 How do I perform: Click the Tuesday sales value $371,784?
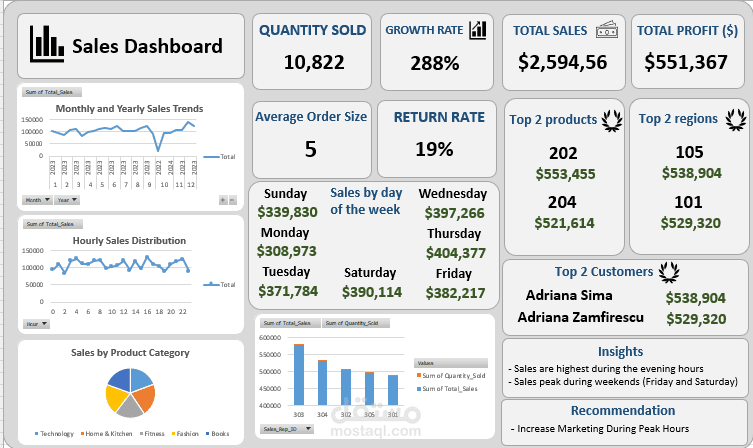pos(288,291)
